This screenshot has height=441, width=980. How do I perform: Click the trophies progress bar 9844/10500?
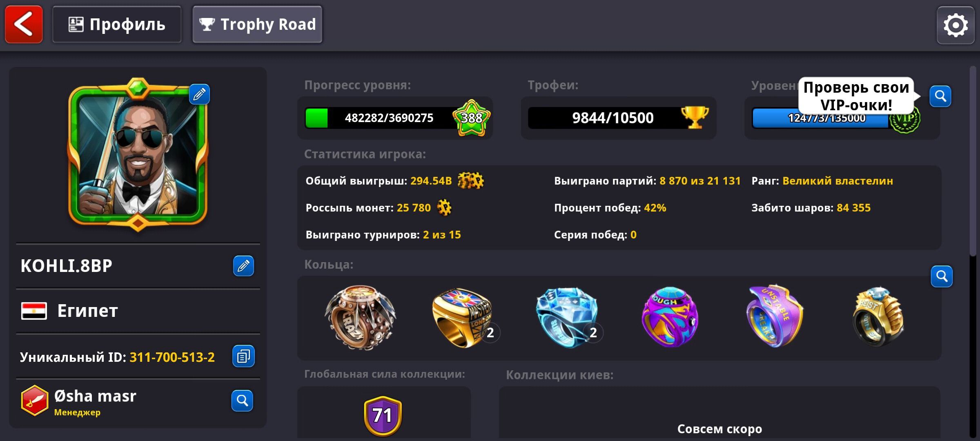tap(618, 118)
